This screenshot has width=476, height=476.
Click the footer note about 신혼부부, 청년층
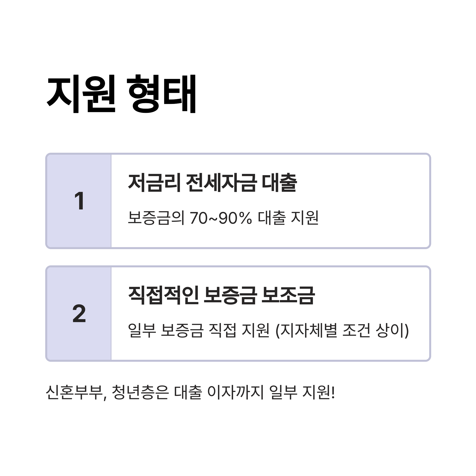[x=190, y=393]
